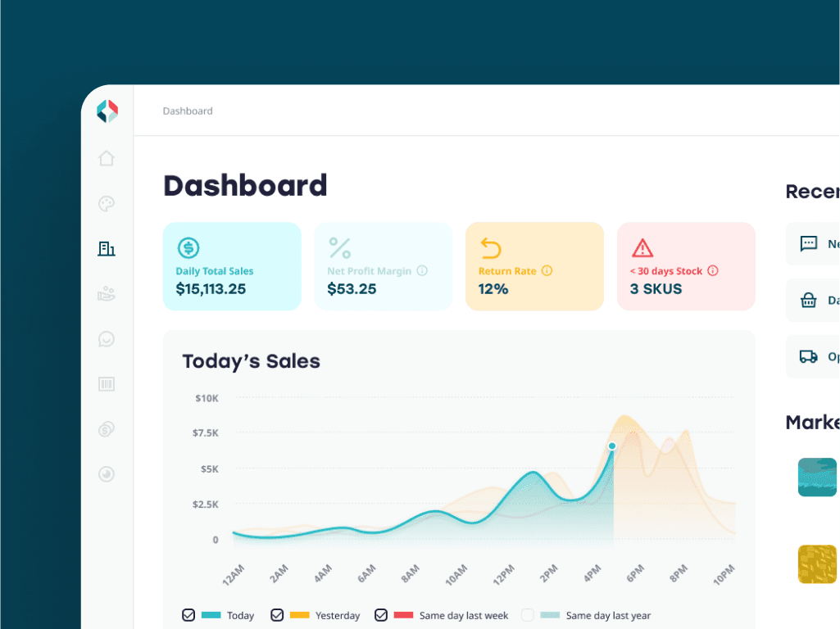
Task: Click the teal marketplace thumbnail
Action: click(817, 477)
